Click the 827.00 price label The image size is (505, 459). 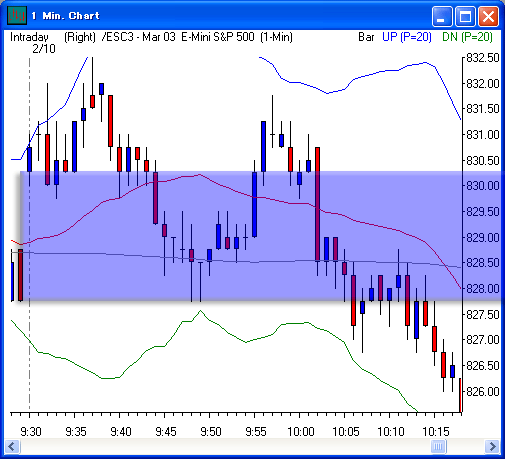[483, 340]
